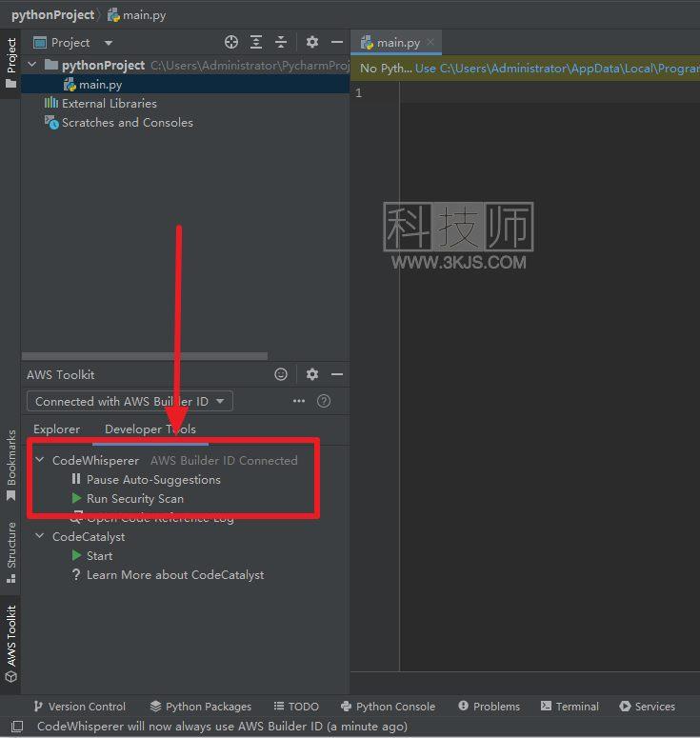Click tool windows quick access icon bottom-left
The width and height of the screenshot is (700, 738).
[x=17, y=727]
